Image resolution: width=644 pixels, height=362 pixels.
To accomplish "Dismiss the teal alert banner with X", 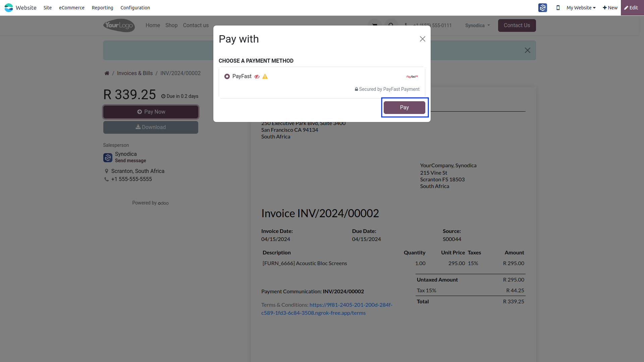I will tap(528, 50).
